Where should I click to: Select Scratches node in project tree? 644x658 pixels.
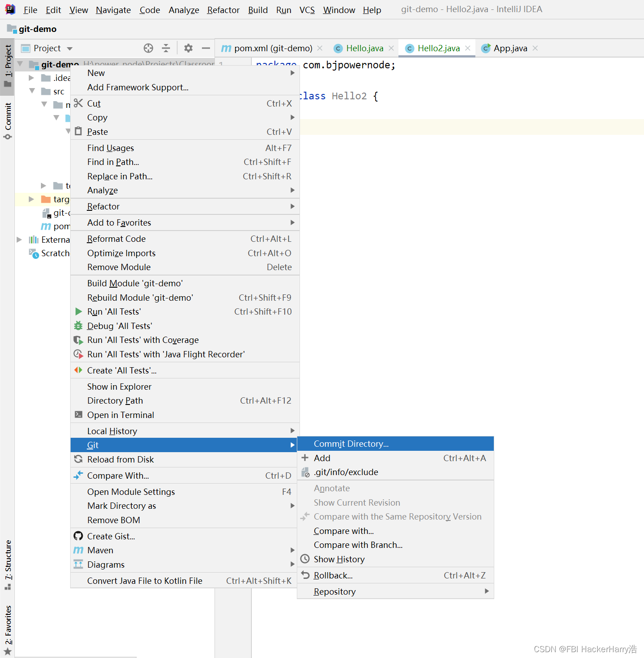(55, 253)
